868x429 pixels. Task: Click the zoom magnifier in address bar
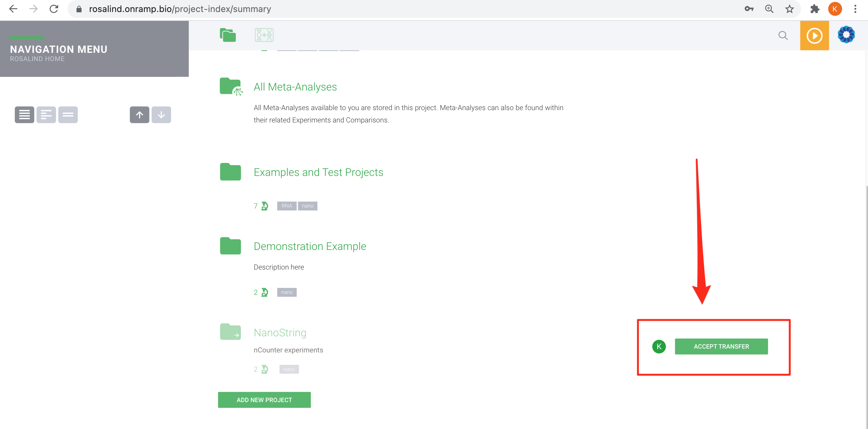coord(769,9)
